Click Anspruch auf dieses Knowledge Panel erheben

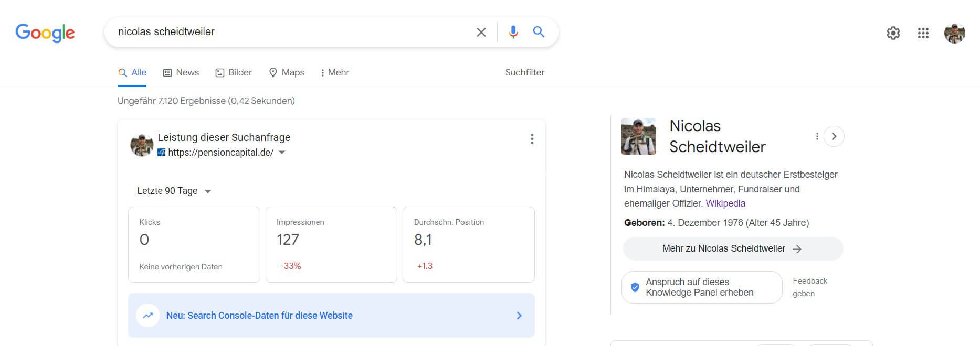(702, 287)
